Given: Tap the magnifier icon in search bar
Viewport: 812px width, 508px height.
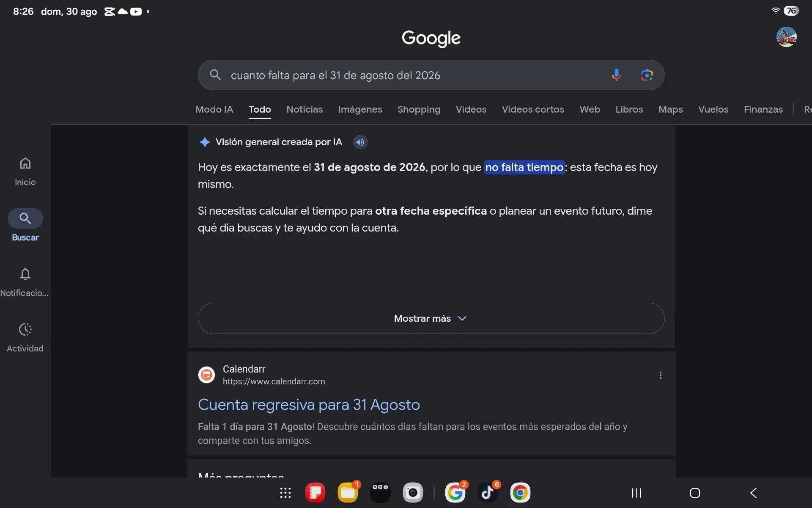Looking at the screenshot, I should [x=215, y=75].
